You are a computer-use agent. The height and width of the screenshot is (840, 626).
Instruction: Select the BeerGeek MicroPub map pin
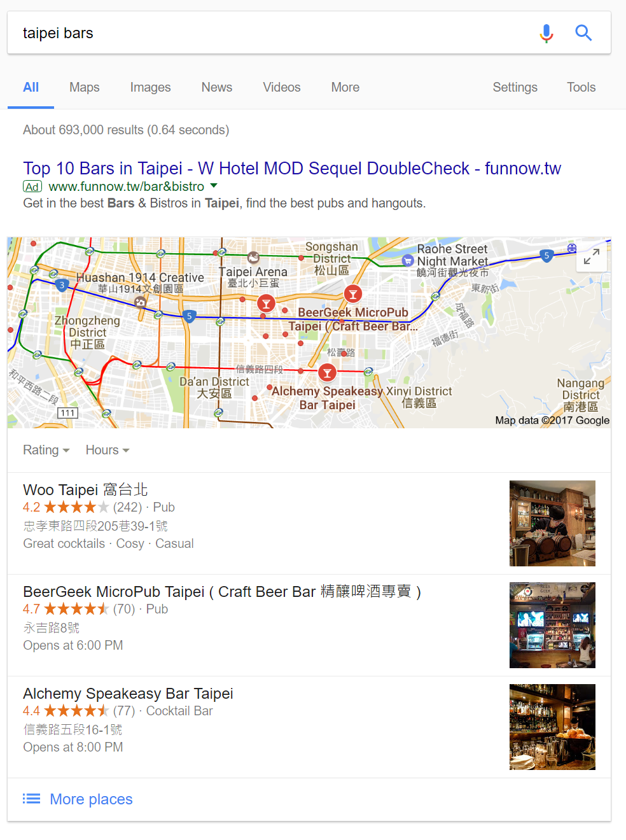point(353,294)
